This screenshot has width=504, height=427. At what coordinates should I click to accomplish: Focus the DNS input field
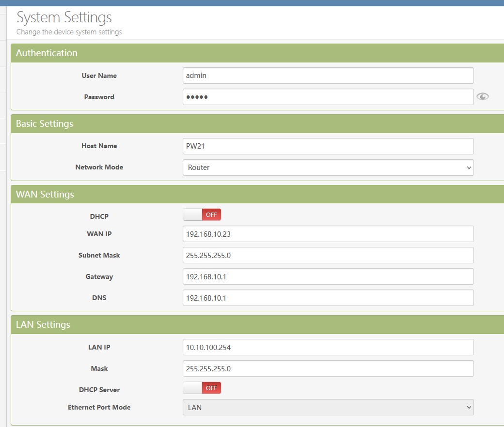pyautogui.click(x=328, y=298)
